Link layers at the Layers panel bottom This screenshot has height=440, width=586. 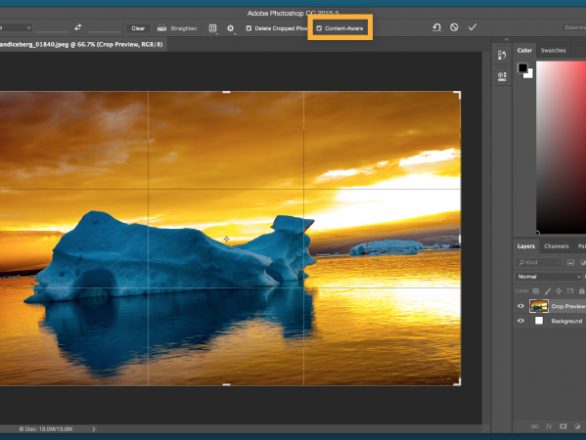tap(535, 426)
